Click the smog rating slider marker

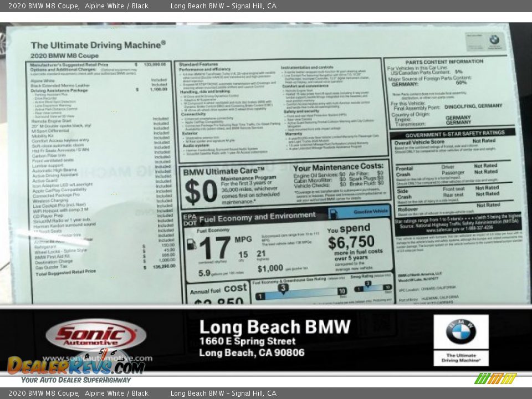368,284
